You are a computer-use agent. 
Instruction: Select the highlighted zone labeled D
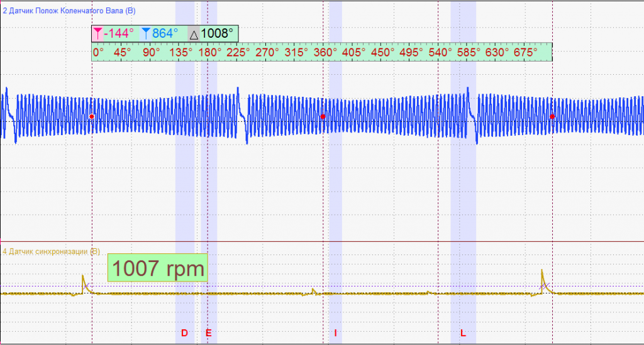click(185, 172)
